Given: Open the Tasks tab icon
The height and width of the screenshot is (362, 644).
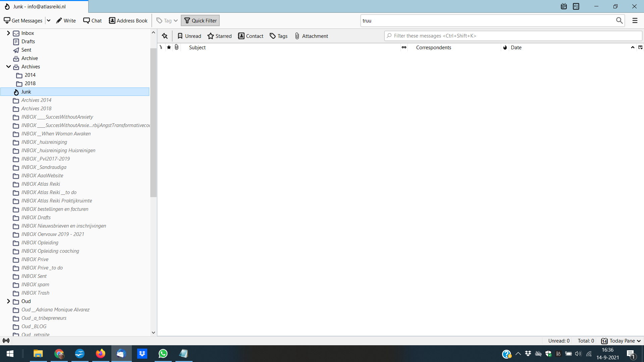Looking at the screenshot, I should tap(576, 6).
